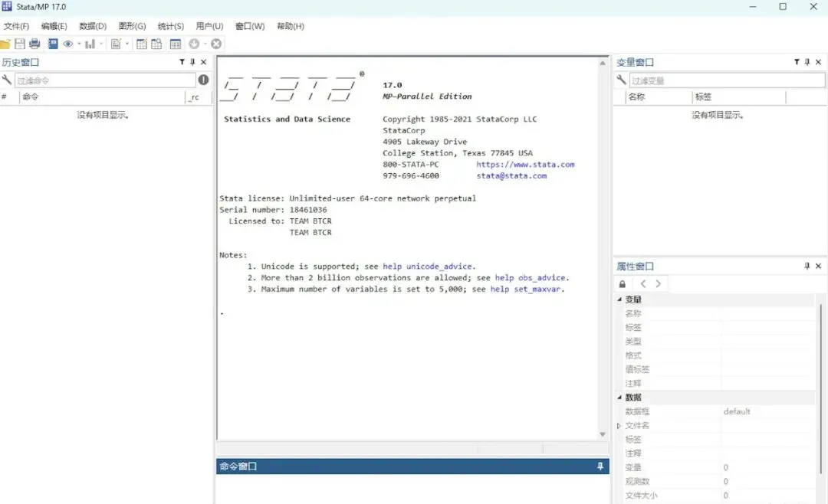Collapse the 数据 section in Properties
Screen dimensions: 828x504
point(619,398)
